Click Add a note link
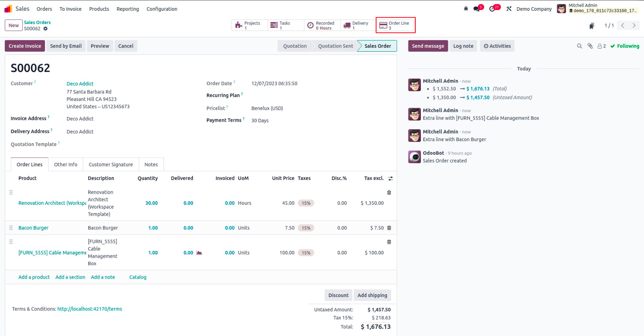 (x=103, y=277)
